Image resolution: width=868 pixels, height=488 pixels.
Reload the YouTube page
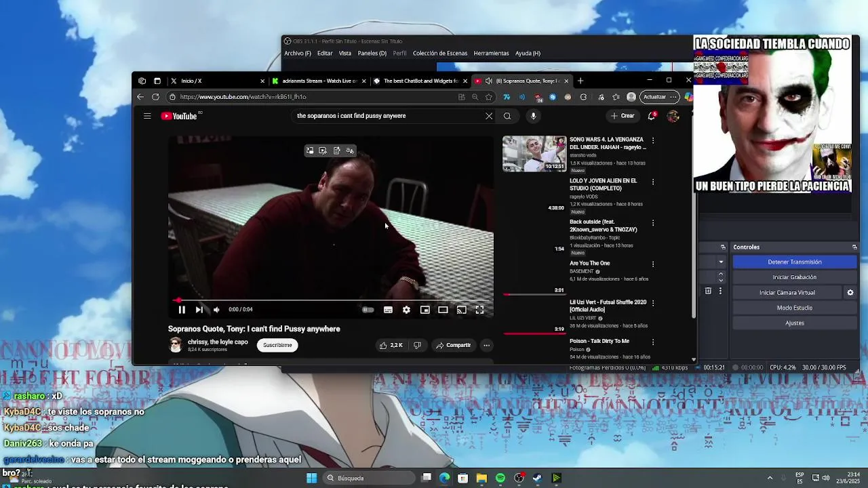pyautogui.click(x=155, y=97)
